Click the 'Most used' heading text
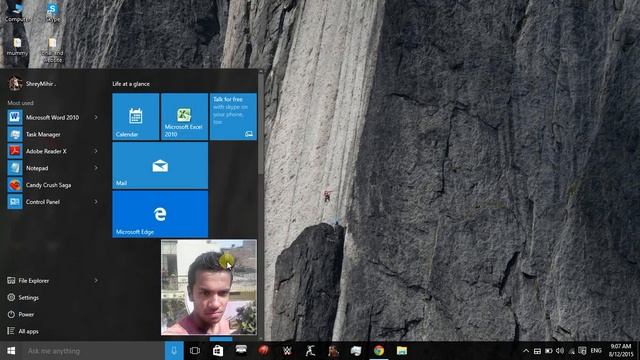 tap(20, 103)
